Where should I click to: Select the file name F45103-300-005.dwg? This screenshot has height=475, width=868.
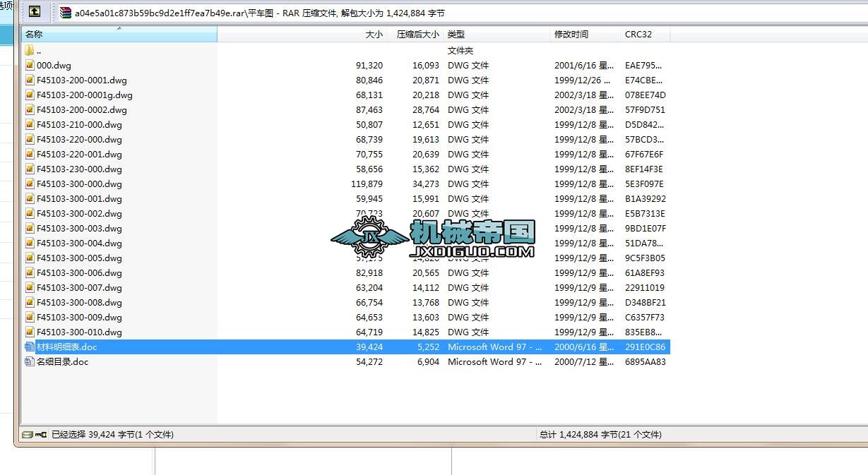coord(79,258)
